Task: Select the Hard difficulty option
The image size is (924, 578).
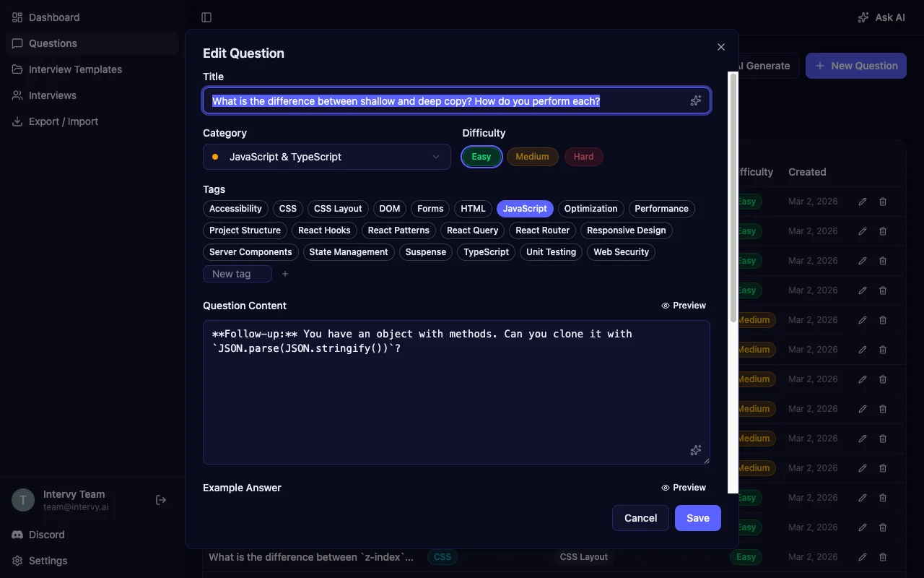Action: [583, 157]
